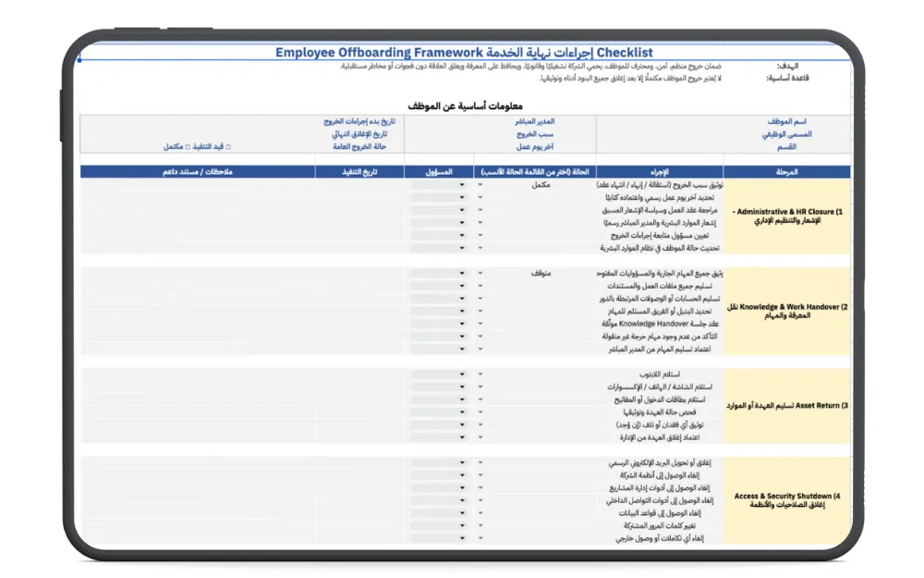The width and height of the screenshot is (924, 578).
Task: Open status dropdown for إلغاء أي تكاملات row
Action: pos(480,538)
